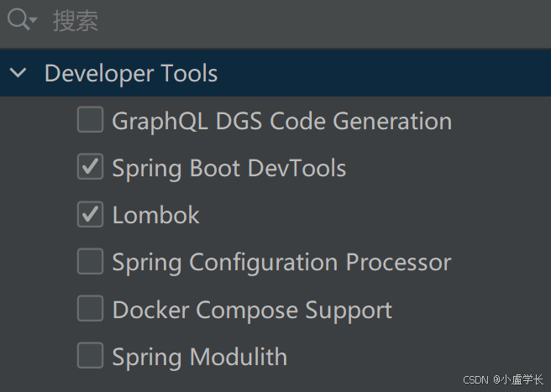This screenshot has width=551, height=392.
Task: Enable GraphQL DGS Code Generation checkbox
Action: point(91,120)
